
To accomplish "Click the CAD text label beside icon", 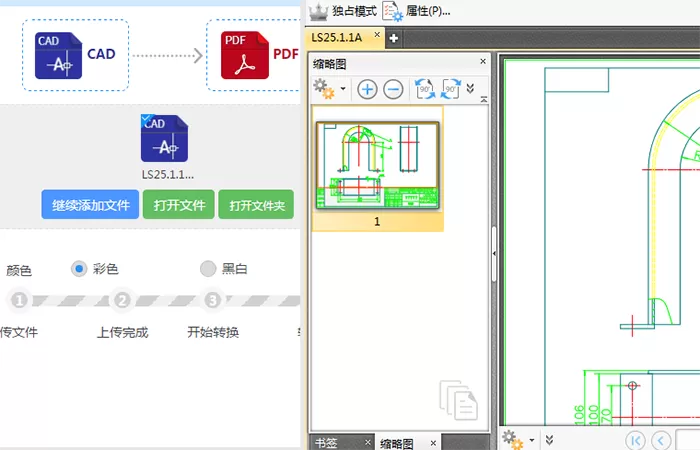I will tap(101, 54).
